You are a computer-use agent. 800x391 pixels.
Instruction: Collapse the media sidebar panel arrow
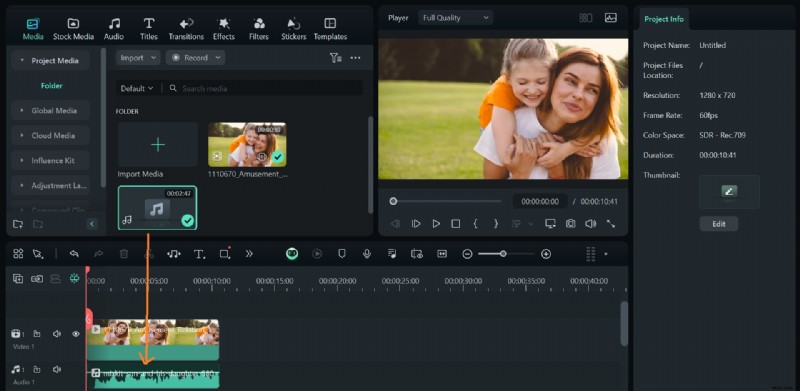(92, 224)
